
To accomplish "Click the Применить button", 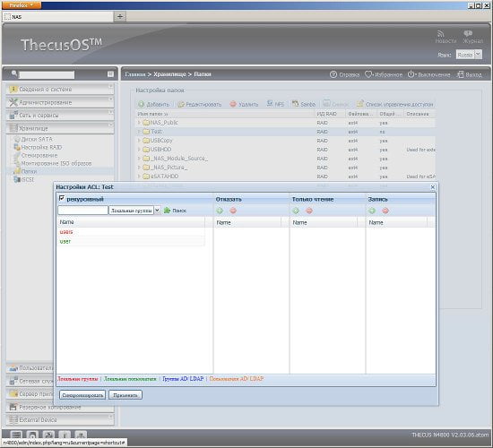I will click(x=125, y=395).
